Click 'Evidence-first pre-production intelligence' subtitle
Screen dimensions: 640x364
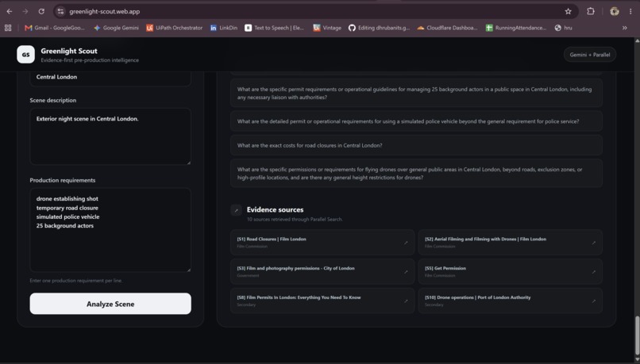pyautogui.click(x=90, y=60)
